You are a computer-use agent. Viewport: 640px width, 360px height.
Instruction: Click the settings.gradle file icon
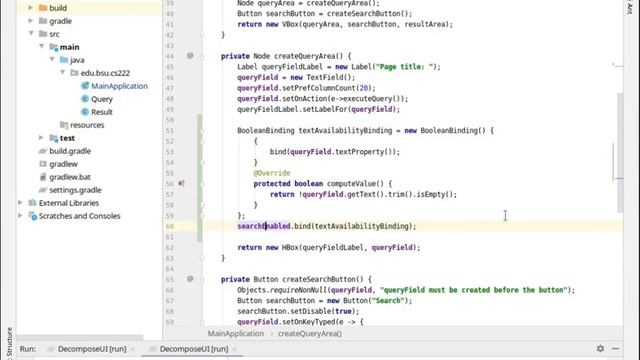[x=43, y=190]
